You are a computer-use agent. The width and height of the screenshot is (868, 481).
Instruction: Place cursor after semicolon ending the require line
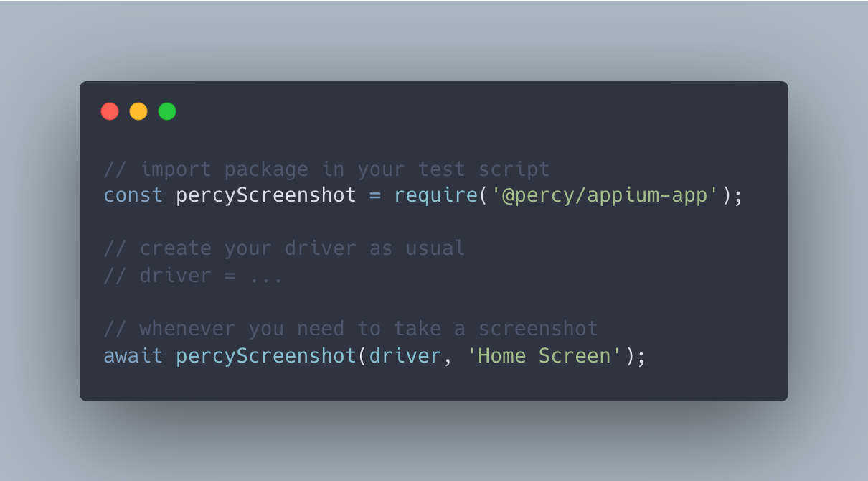pyautogui.click(x=743, y=195)
